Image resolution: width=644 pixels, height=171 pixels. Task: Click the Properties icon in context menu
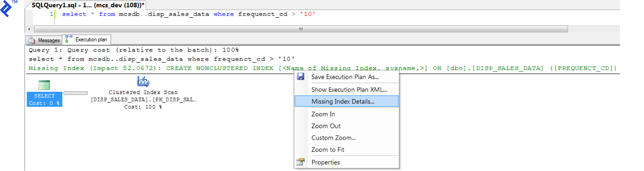click(x=301, y=162)
